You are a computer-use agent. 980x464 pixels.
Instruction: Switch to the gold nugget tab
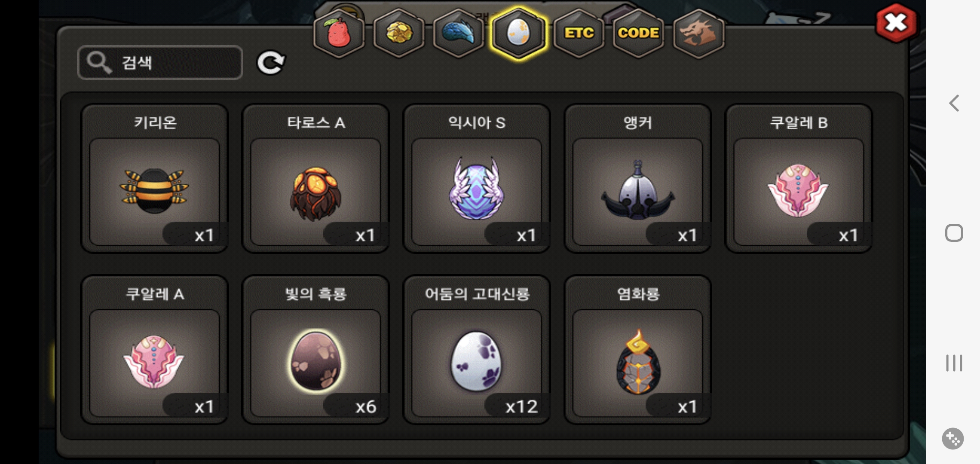click(x=399, y=34)
